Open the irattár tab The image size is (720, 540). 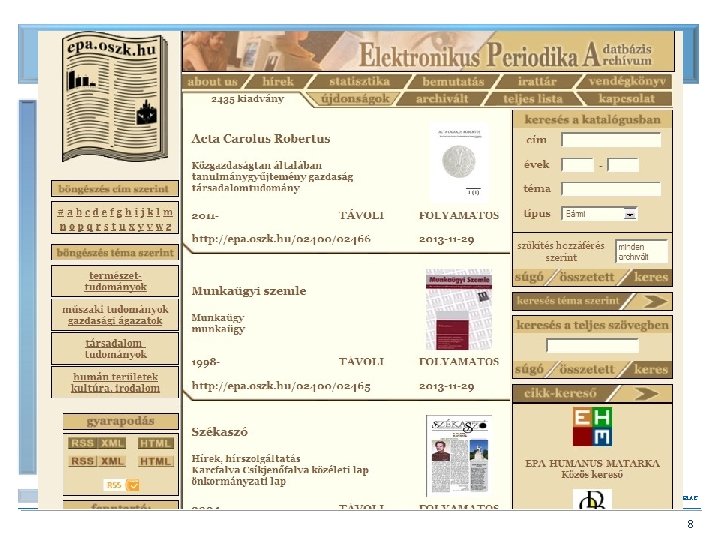[x=537, y=82]
